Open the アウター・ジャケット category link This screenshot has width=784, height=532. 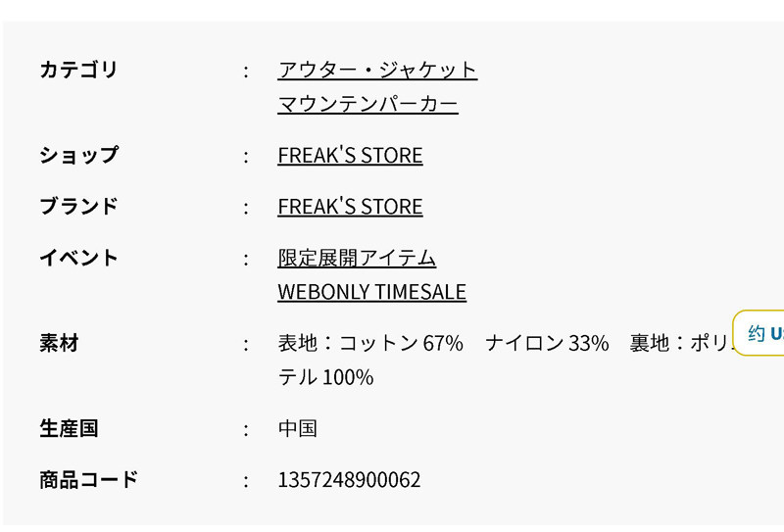click(377, 71)
